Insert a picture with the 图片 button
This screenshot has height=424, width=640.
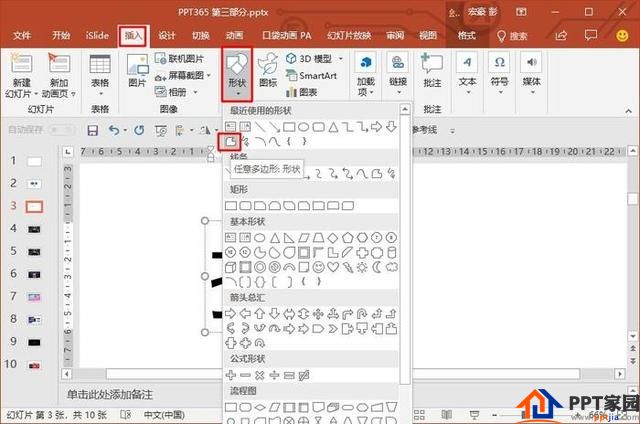pyautogui.click(x=137, y=72)
